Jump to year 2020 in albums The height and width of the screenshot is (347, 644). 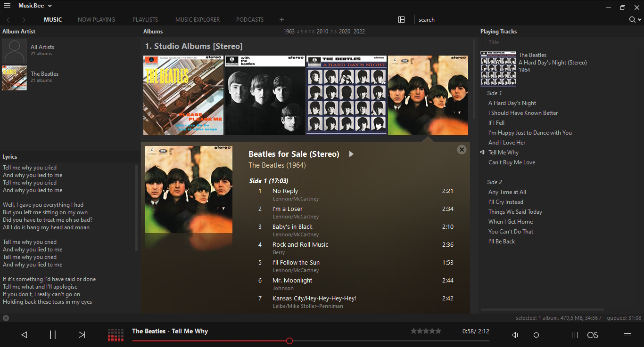345,32
